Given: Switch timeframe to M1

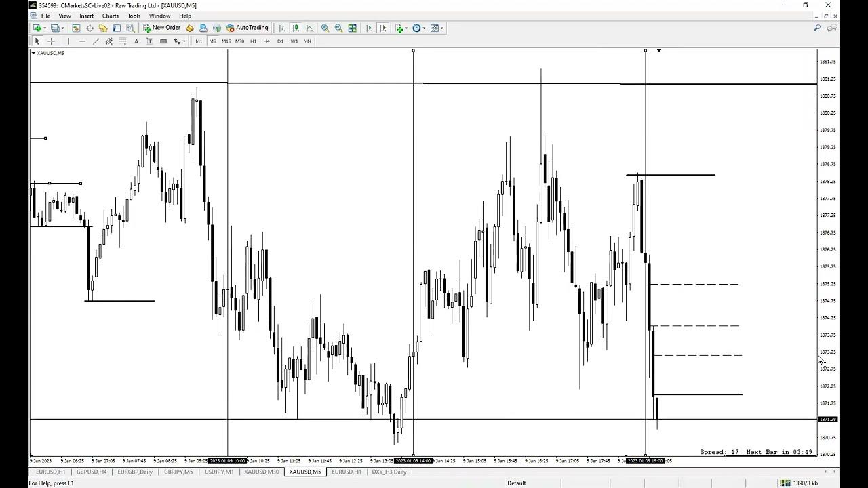Looking at the screenshot, I should tap(199, 41).
